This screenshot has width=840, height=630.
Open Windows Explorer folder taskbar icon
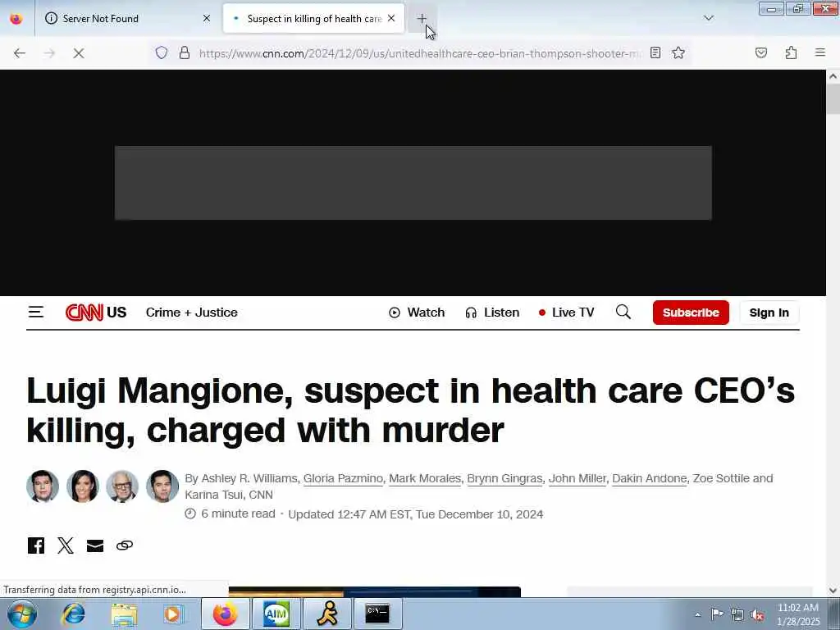coord(124,614)
